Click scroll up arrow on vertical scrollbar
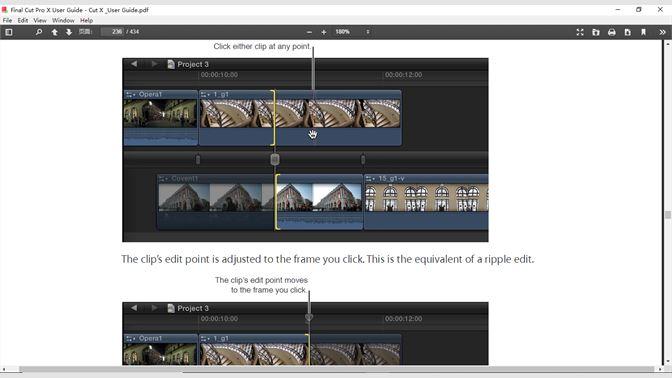 (668, 44)
